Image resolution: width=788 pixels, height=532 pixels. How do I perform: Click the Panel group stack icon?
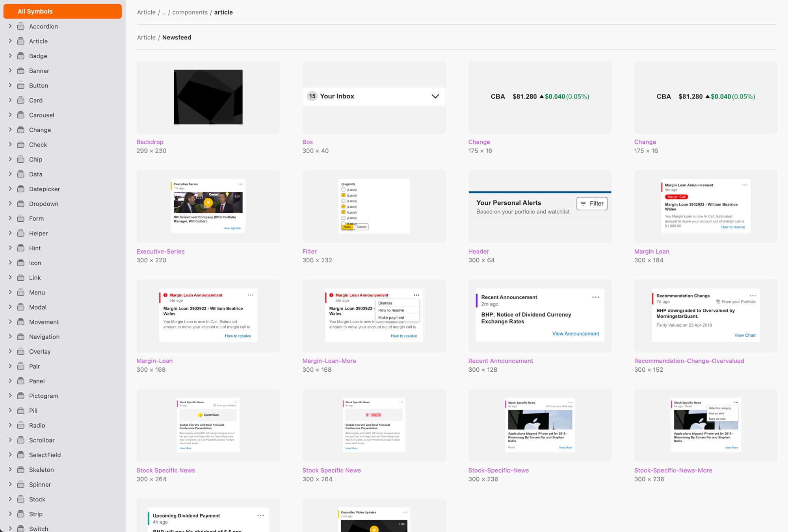20,381
